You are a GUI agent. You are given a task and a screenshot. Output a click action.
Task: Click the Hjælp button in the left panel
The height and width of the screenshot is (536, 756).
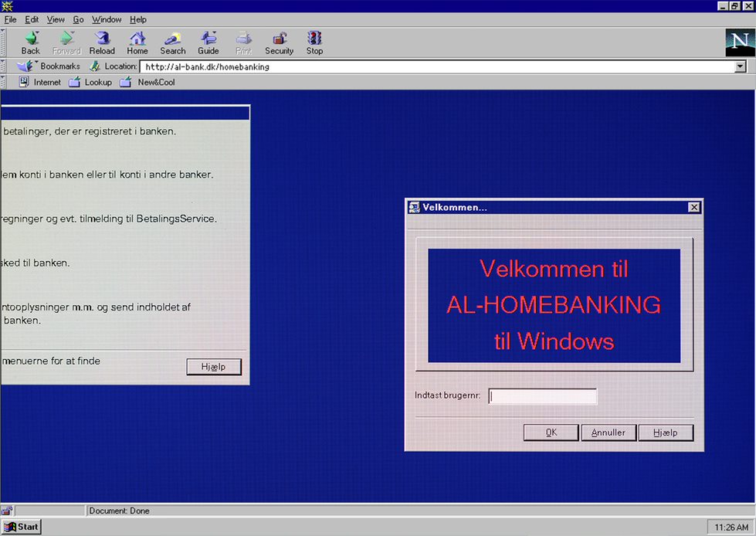[x=214, y=367]
